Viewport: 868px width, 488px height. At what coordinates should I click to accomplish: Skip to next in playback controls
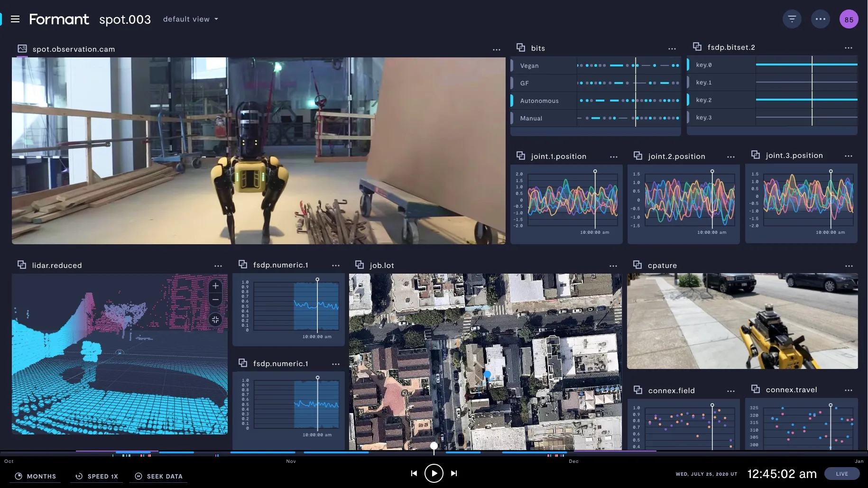pyautogui.click(x=454, y=473)
